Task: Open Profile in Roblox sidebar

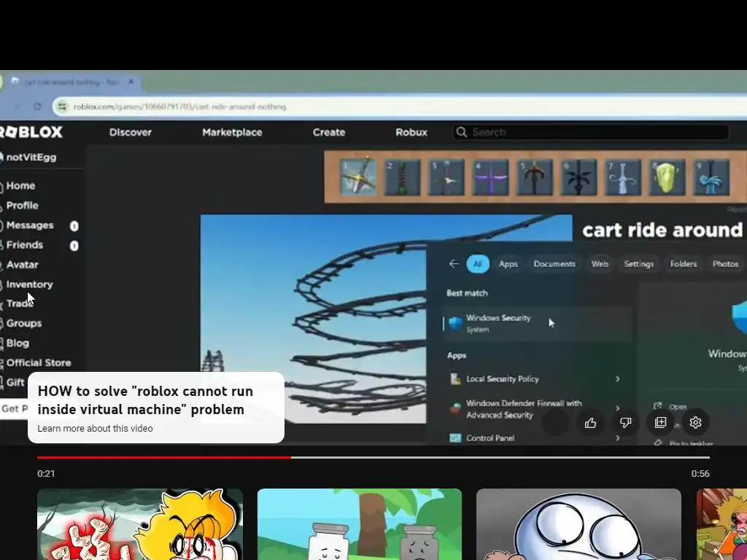Action: click(22, 205)
